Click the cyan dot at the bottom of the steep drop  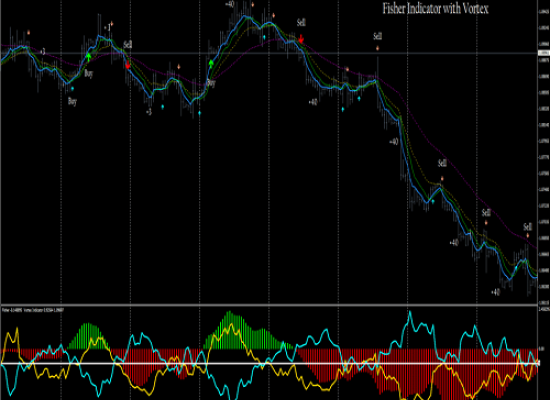click(433, 201)
